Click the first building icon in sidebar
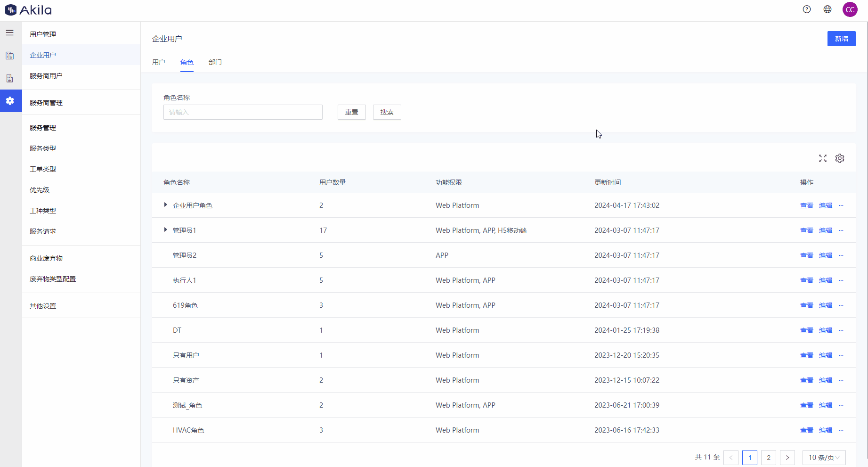This screenshot has width=868, height=467. [9, 56]
